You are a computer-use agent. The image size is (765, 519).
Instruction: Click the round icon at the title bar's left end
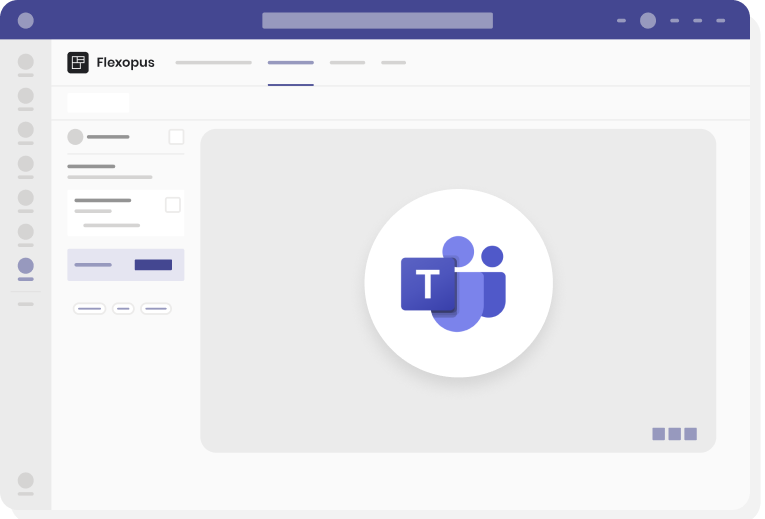[x=26, y=20]
